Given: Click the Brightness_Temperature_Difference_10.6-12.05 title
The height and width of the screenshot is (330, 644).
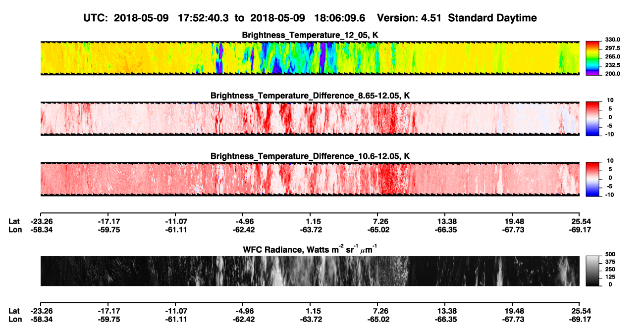Looking at the screenshot, I should pyautogui.click(x=310, y=156).
